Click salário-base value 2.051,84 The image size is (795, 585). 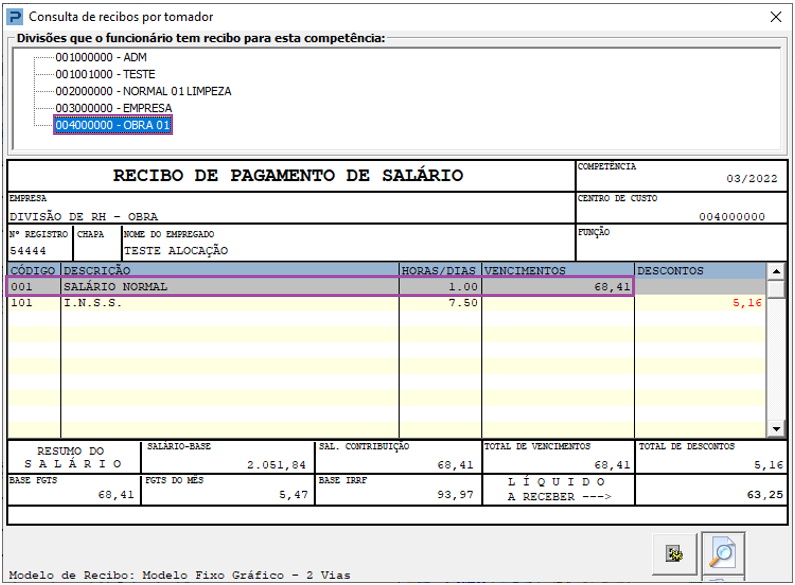[x=276, y=465]
